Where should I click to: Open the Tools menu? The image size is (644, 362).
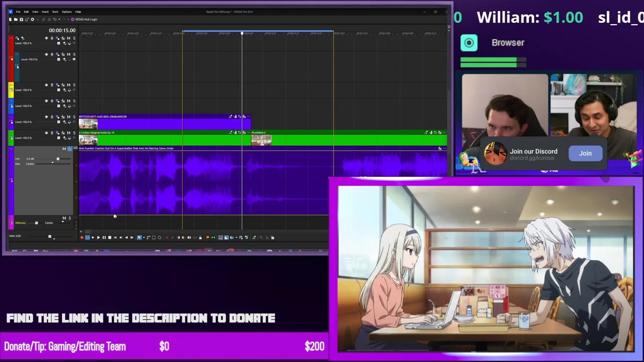coord(55,12)
